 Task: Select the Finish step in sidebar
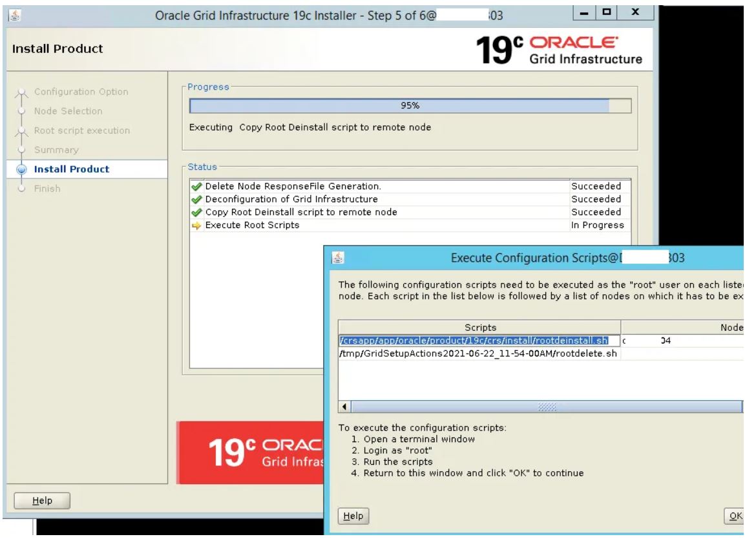(47, 189)
